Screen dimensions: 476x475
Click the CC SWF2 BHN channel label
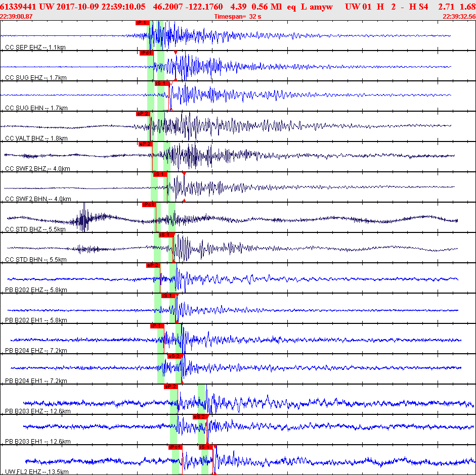coord(38,199)
